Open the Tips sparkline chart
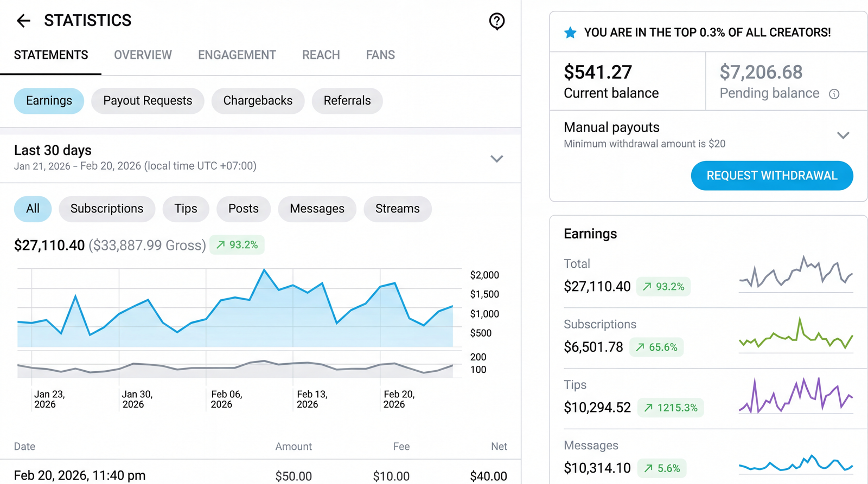This screenshot has width=868, height=484. [x=796, y=396]
